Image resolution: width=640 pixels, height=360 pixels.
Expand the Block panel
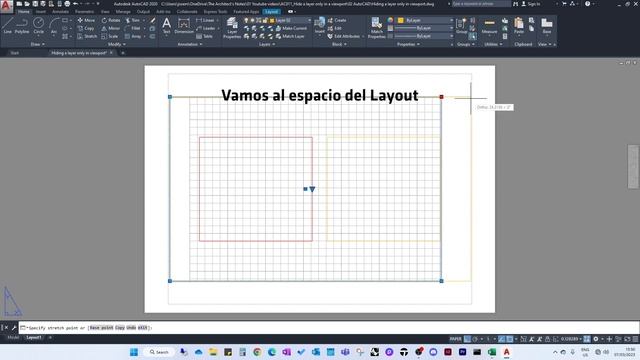[339, 44]
